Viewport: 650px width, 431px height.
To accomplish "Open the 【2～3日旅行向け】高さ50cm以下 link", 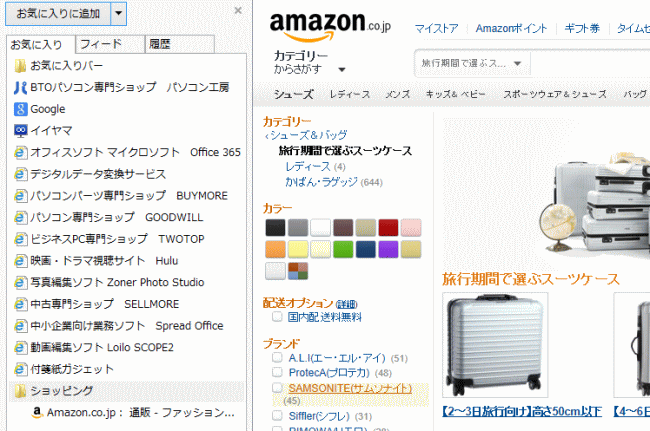I will tap(522, 412).
